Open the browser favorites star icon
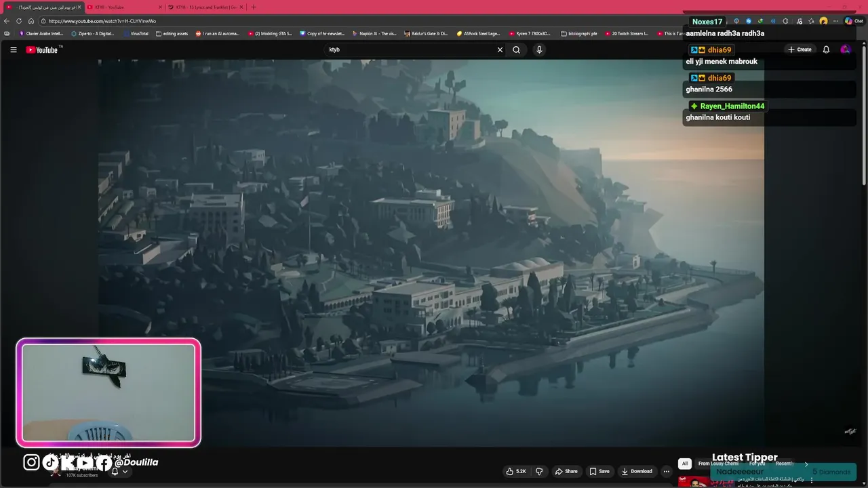Viewport: 868px width, 488px height. point(811,21)
